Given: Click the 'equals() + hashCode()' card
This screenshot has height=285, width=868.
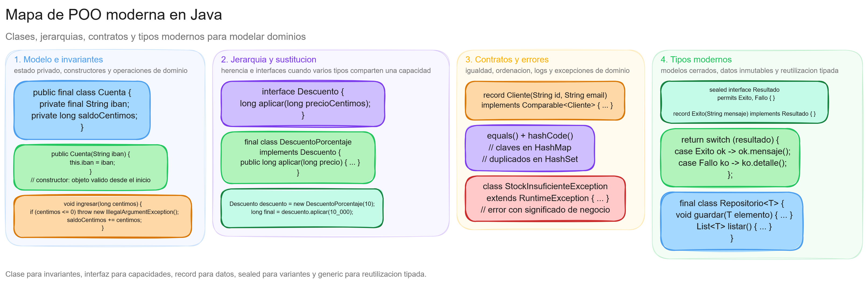Looking at the screenshot, I should coord(530,148).
